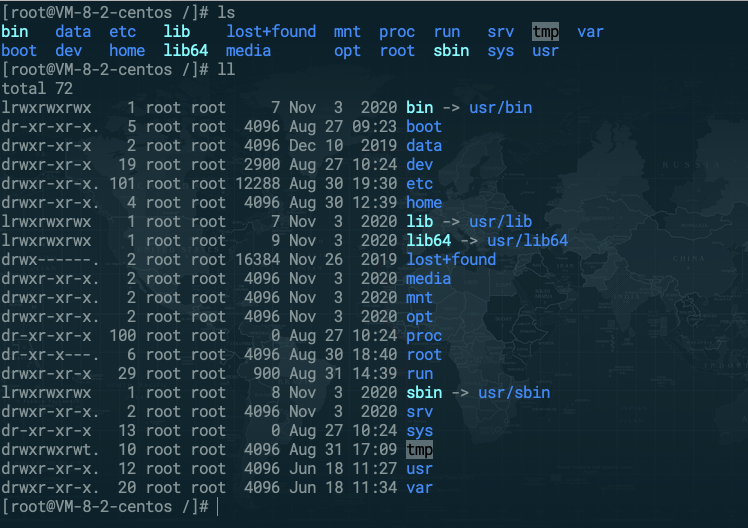Click var in the first ls output
Screen dimensions: 748x528
(x=590, y=31)
